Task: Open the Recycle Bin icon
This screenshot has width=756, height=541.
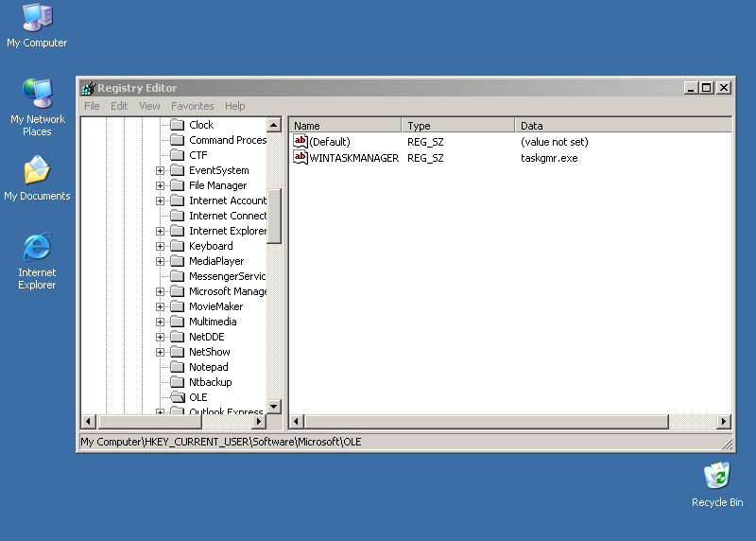Action: pos(717,484)
